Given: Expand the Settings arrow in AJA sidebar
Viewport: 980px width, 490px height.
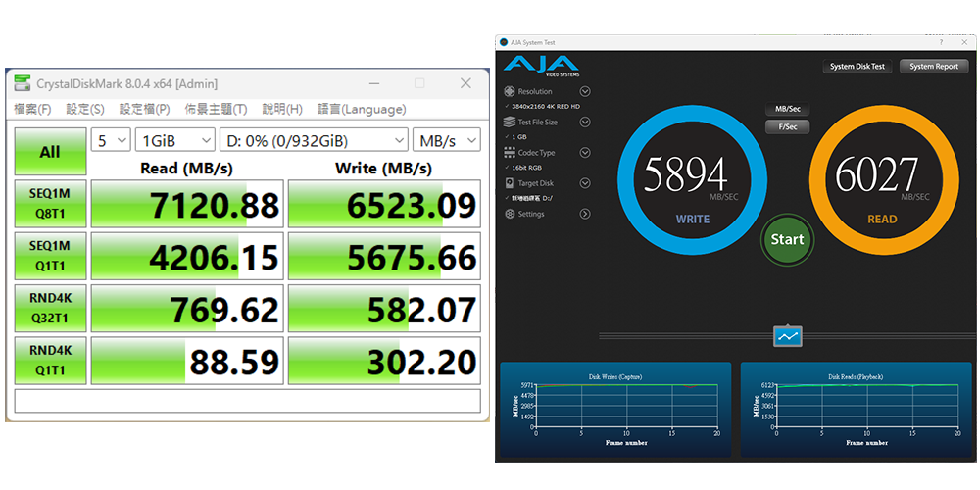Looking at the screenshot, I should (x=585, y=214).
